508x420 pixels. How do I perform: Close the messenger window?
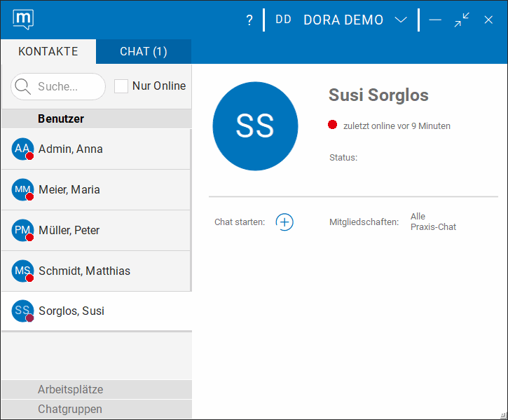488,20
